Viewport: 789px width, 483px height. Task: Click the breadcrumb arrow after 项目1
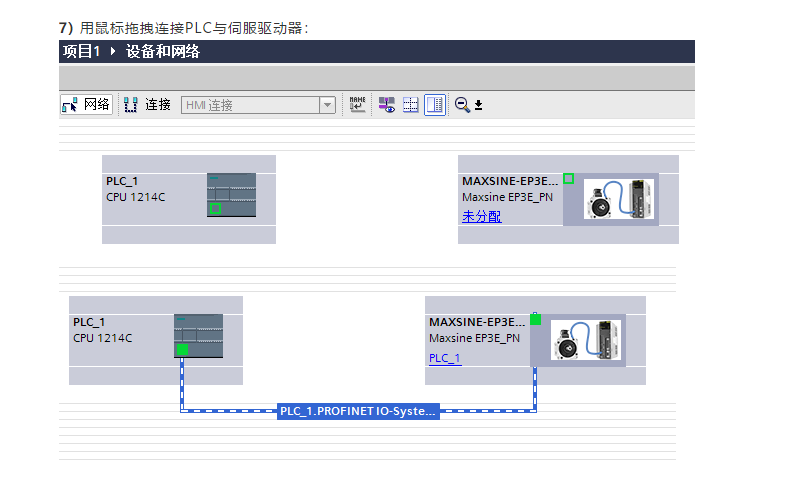[113, 52]
